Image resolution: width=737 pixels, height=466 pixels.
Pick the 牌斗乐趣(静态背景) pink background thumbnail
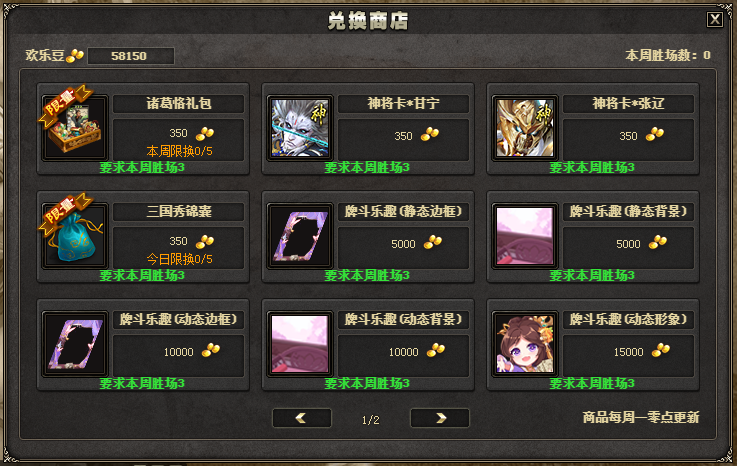[525, 236]
